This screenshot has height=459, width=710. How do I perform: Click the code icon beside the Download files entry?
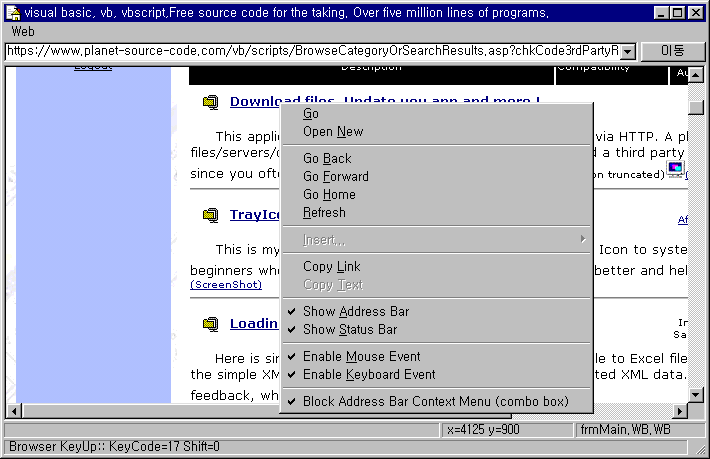click(211, 102)
